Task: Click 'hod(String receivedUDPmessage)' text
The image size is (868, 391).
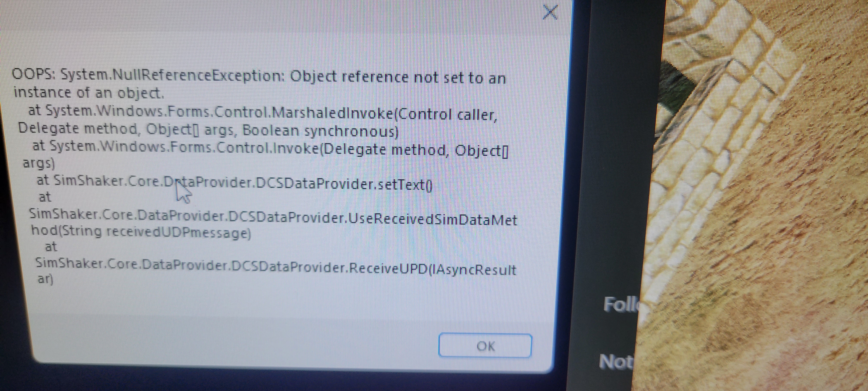Action: (x=141, y=232)
